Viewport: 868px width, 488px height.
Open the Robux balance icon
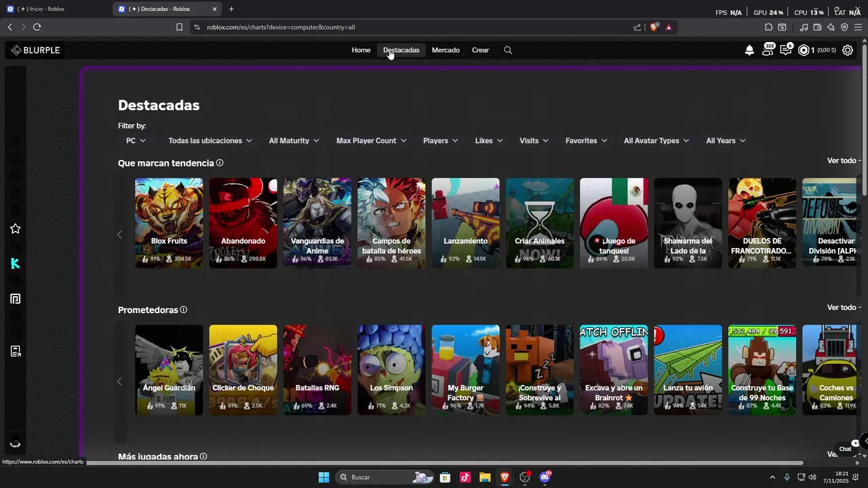pyautogui.click(x=804, y=50)
